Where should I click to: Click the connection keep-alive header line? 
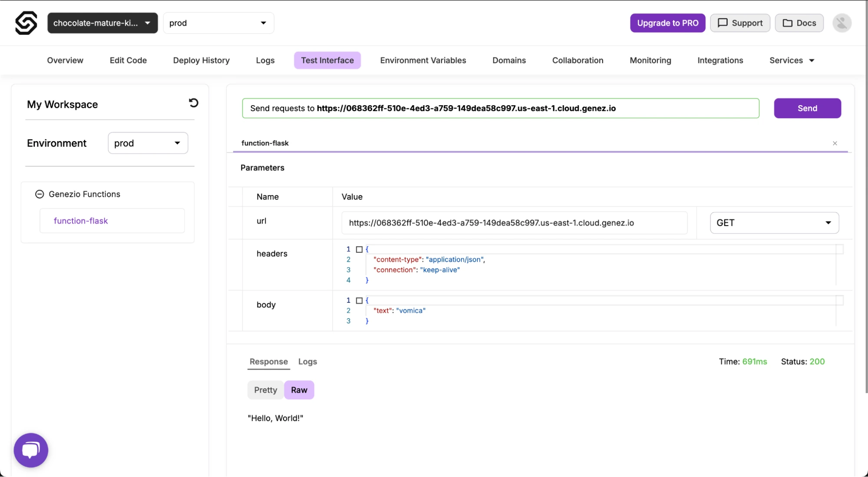pyautogui.click(x=416, y=270)
